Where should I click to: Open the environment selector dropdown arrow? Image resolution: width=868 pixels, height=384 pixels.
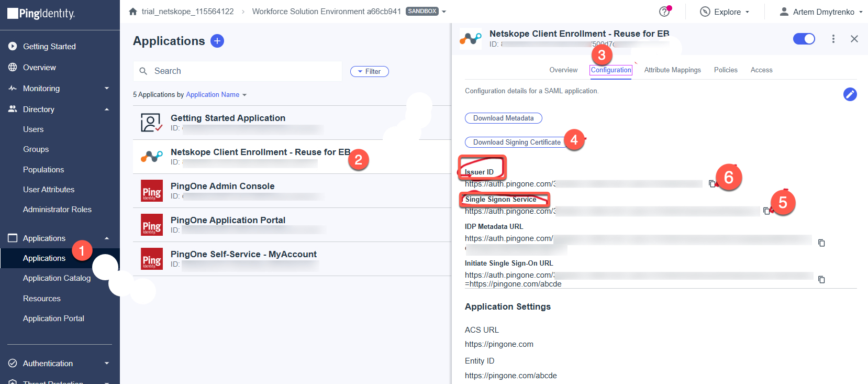click(x=444, y=12)
